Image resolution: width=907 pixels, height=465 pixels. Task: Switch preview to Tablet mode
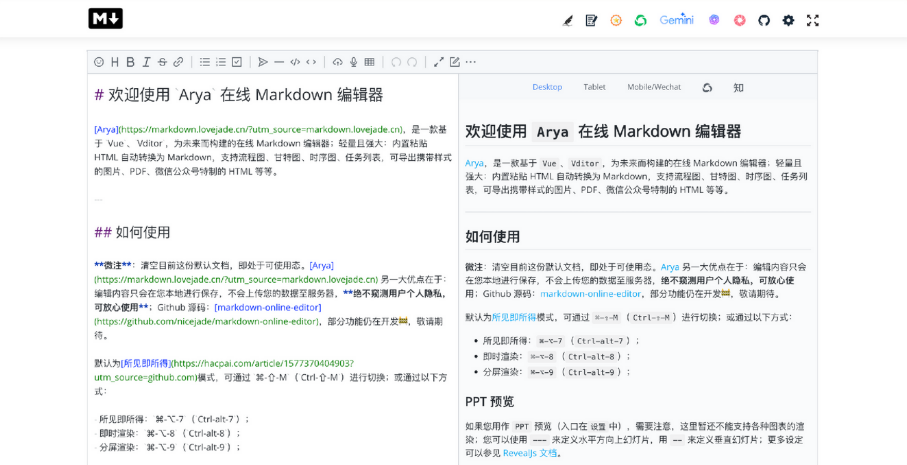(595, 87)
